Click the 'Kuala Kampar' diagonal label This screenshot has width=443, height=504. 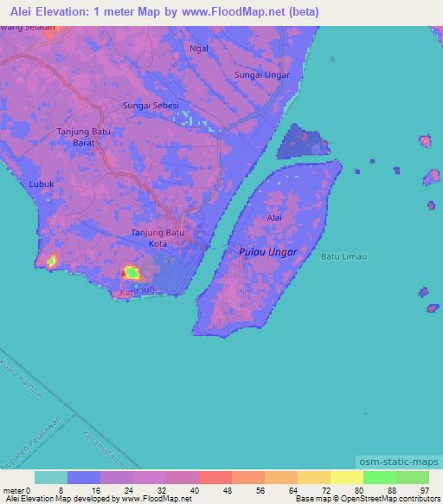click(x=22, y=379)
